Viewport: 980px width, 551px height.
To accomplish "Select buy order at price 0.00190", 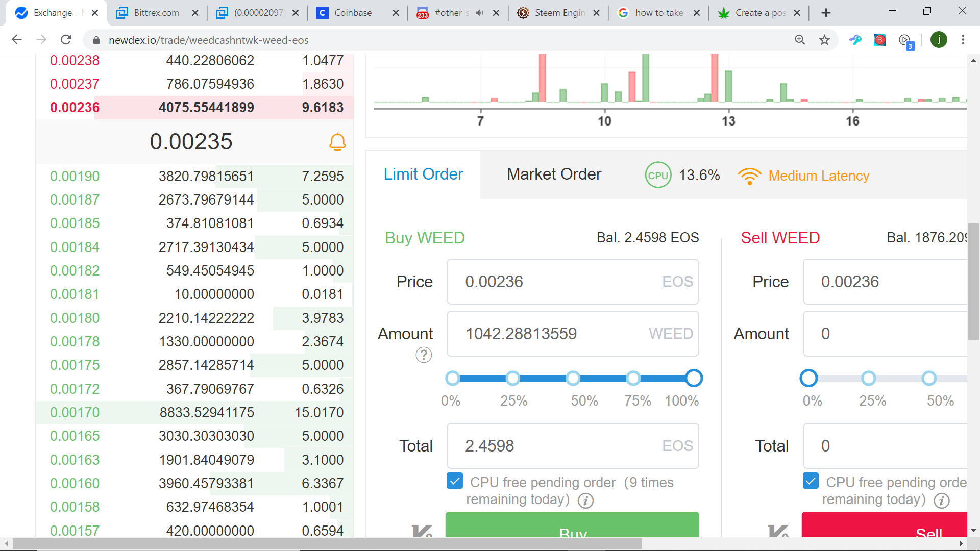I will pos(194,177).
